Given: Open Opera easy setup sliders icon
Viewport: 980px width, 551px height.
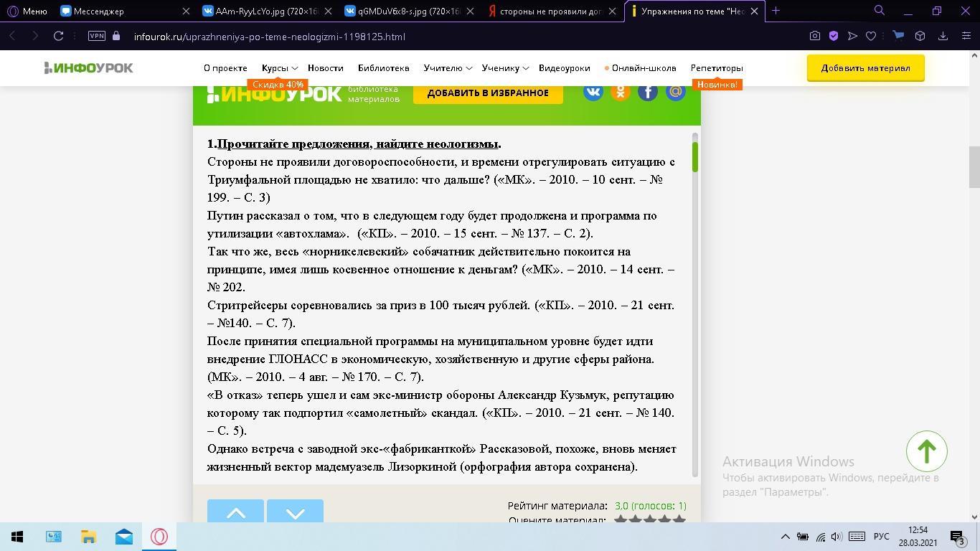Looking at the screenshot, I should (x=966, y=36).
